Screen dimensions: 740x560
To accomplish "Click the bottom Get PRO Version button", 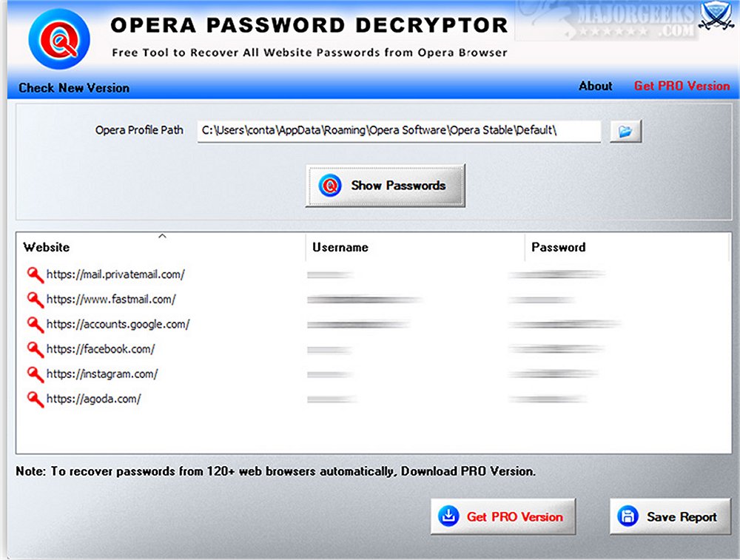I will (x=502, y=516).
